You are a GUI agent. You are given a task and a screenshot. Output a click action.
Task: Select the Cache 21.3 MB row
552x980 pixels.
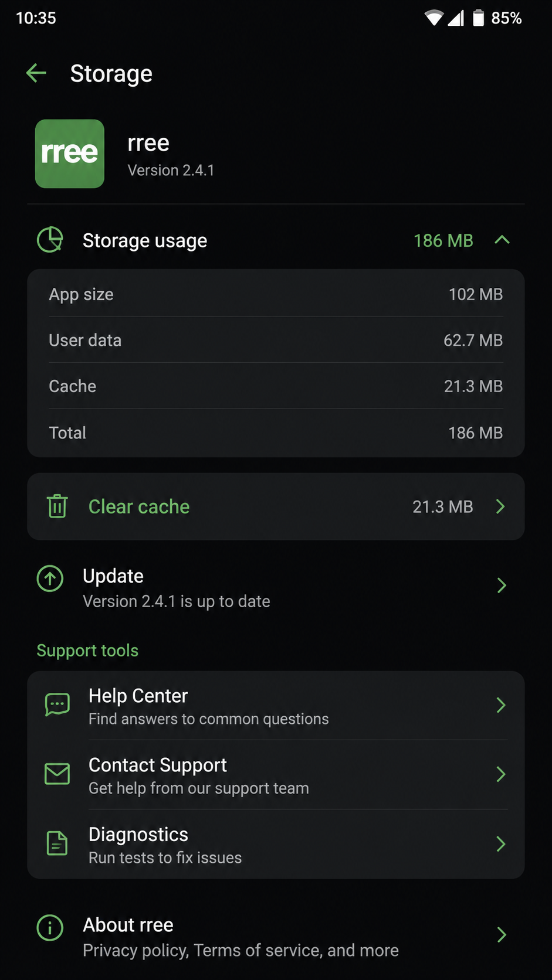click(x=276, y=386)
